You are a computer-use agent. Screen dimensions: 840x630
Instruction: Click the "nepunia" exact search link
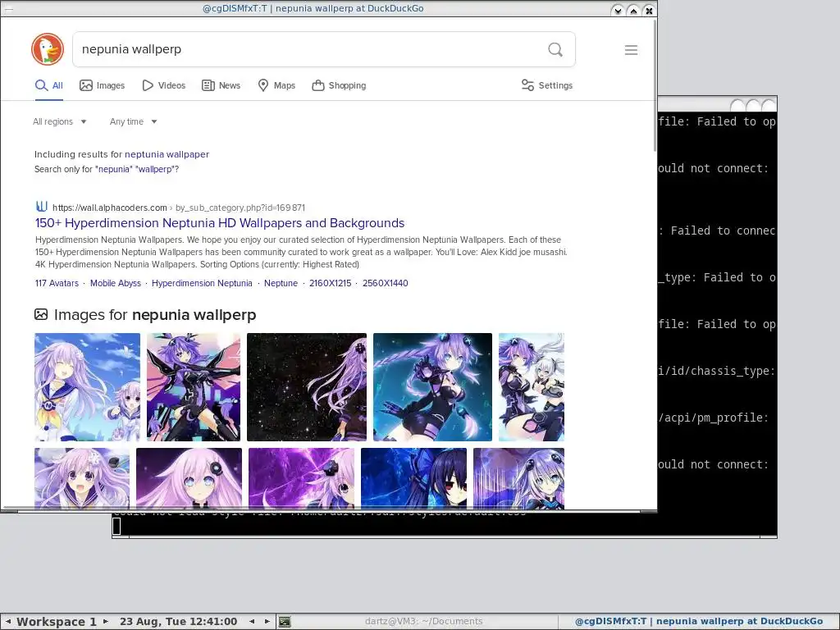click(x=113, y=169)
